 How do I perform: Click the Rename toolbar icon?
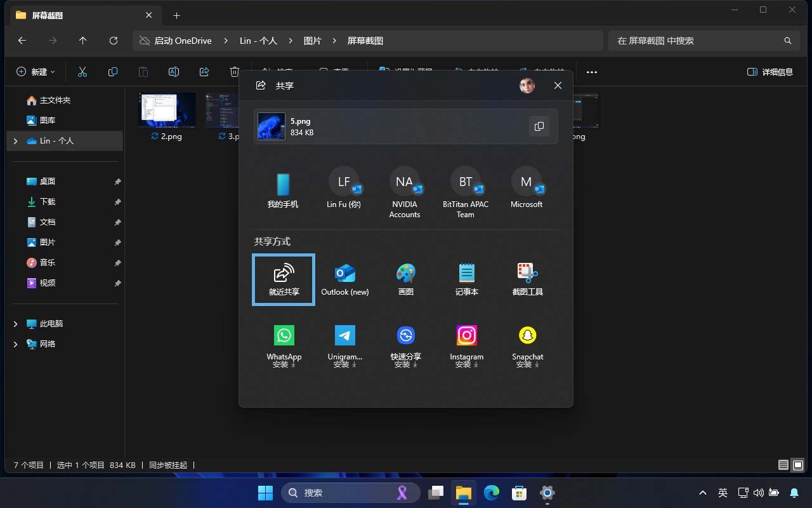174,72
